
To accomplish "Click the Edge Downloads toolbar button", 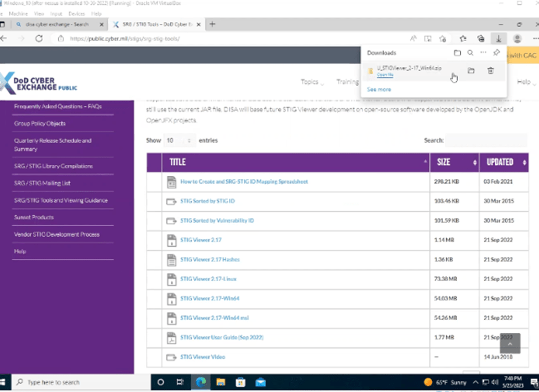I will [499, 39].
